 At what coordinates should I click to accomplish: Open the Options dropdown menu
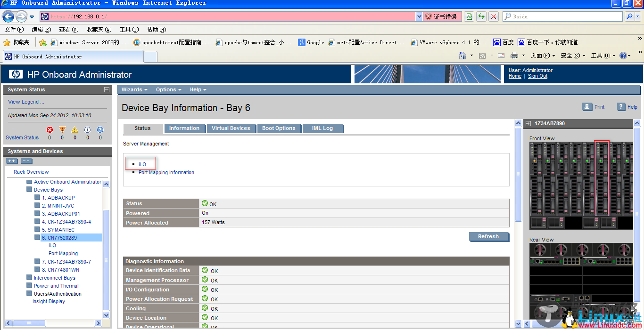pyautogui.click(x=169, y=89)
